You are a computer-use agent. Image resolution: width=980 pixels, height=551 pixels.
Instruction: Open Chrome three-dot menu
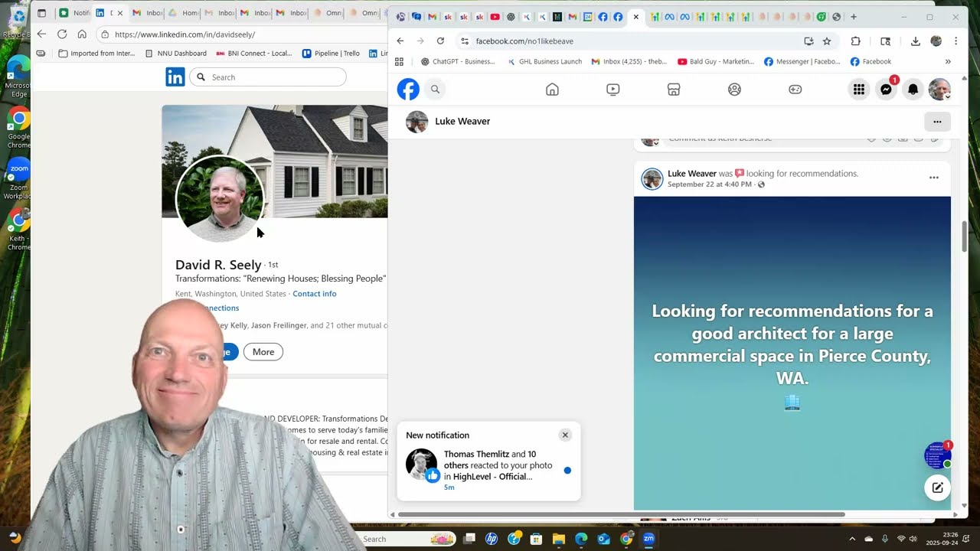pos(955,41)
